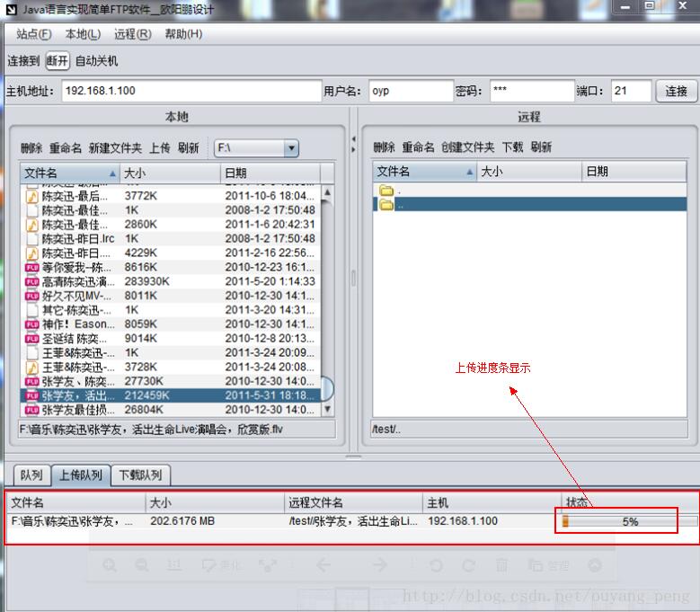This screenshot has width=700, height=612.
Task: Click the 5% upload progress bar
Action: (x=629, y=521)
